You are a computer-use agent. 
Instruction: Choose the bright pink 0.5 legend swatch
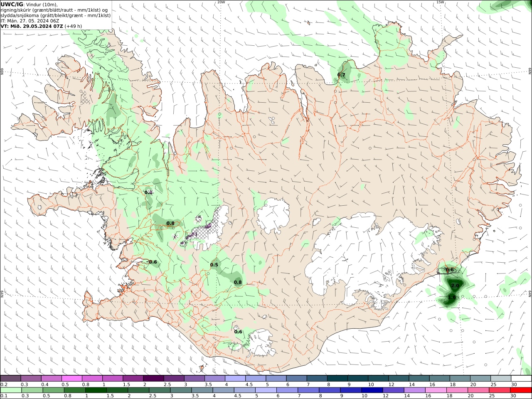pyautogui.click(x=71, y=378)
